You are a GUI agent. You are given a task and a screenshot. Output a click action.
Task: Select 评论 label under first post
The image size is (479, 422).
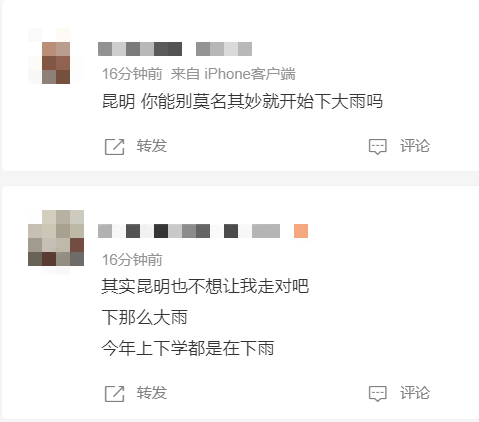coord(415,146)
